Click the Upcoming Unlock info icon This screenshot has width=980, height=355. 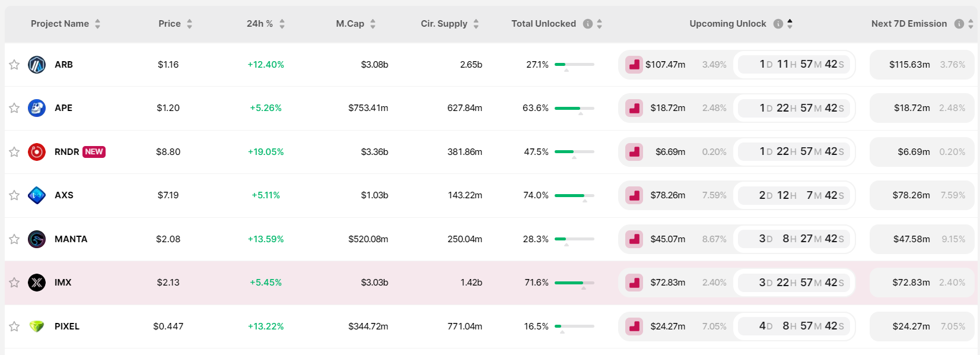778,24
